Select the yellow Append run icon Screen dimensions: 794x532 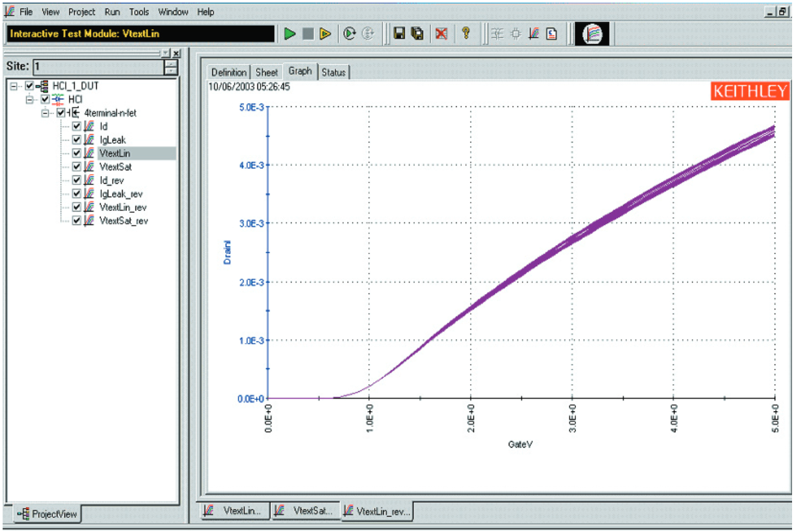point(326,33)
